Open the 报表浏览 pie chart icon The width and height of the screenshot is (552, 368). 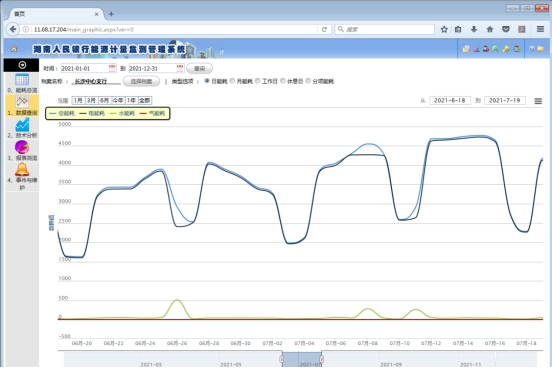tap(22, 147)
